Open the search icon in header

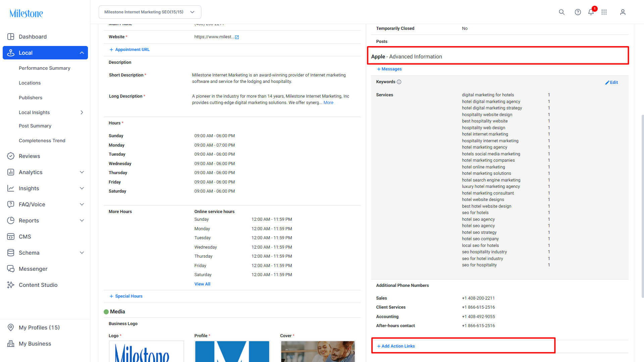tap(561, 12)
